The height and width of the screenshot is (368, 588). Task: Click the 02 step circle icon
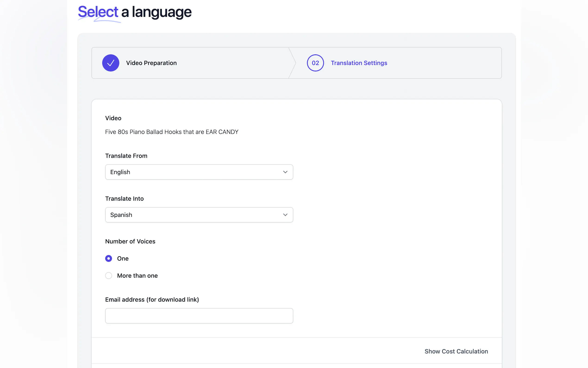[x=315, y=63]
